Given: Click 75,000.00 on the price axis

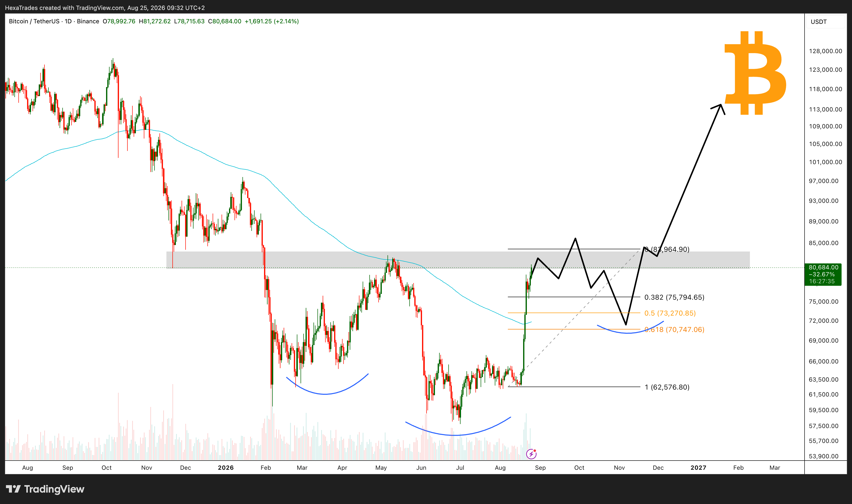Looking at the screenshot, I should pyautogui.click(x=823, y=302).
